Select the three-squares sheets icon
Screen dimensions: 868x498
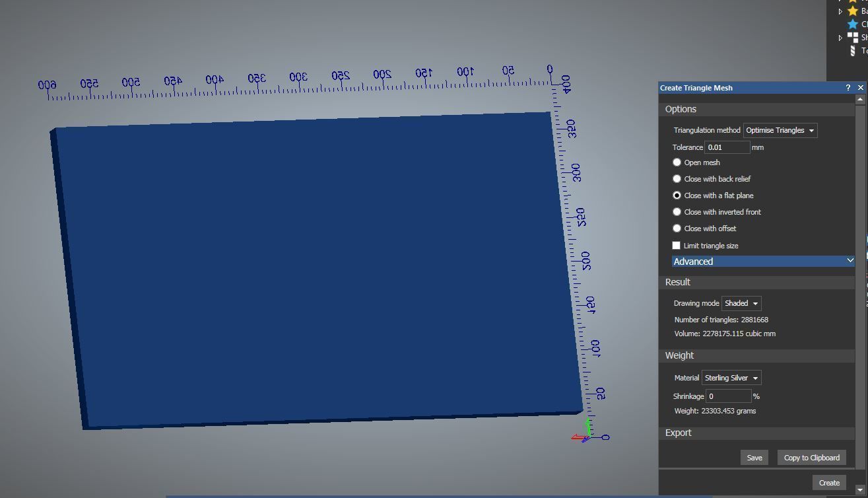853,38
